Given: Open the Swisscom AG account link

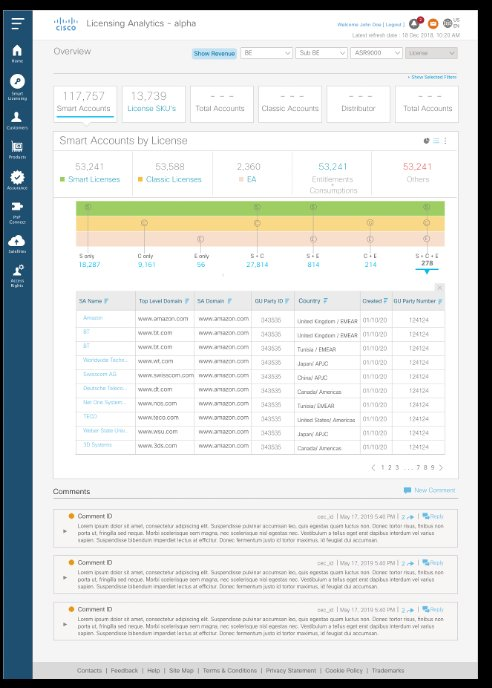Looking at the screenshot, I should (x=100, y=374).
